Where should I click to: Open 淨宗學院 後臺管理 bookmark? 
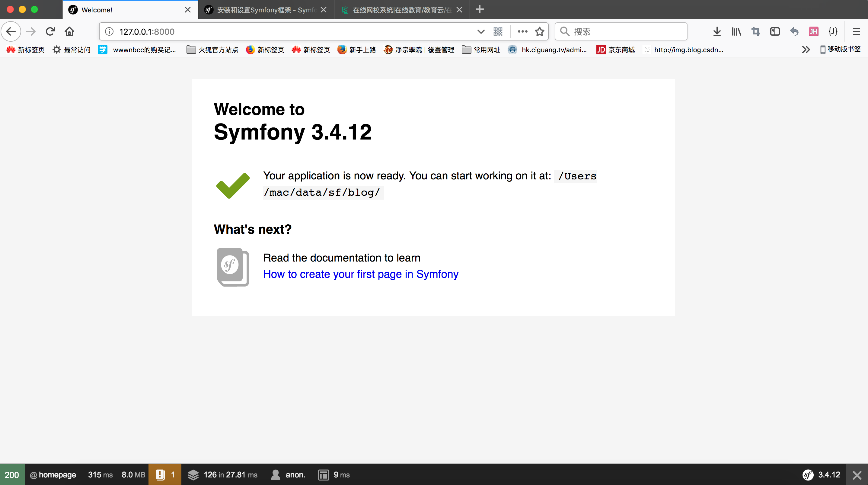(419, 50)
